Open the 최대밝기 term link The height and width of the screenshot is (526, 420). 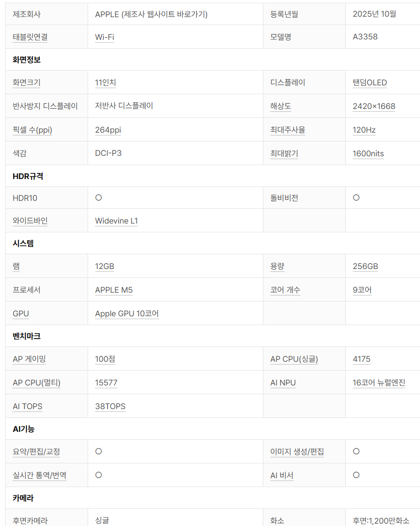click(x=284, y=154)
